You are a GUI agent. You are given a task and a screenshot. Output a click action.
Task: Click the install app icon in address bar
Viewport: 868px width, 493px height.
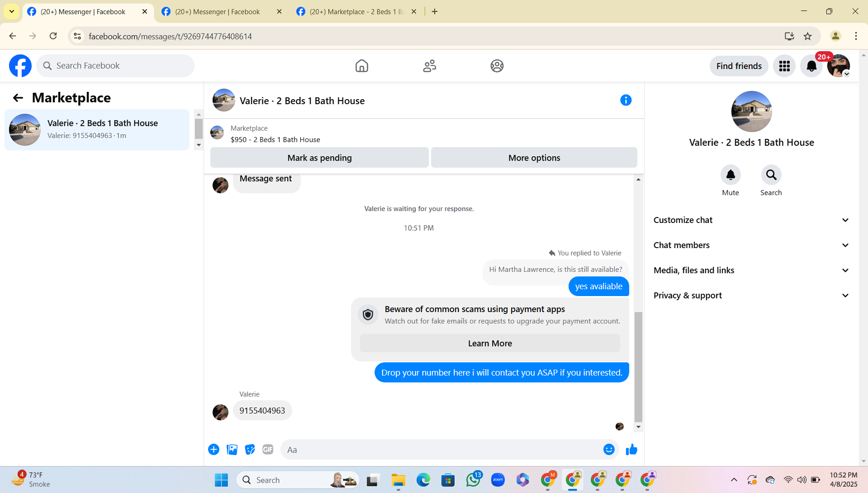789,36
